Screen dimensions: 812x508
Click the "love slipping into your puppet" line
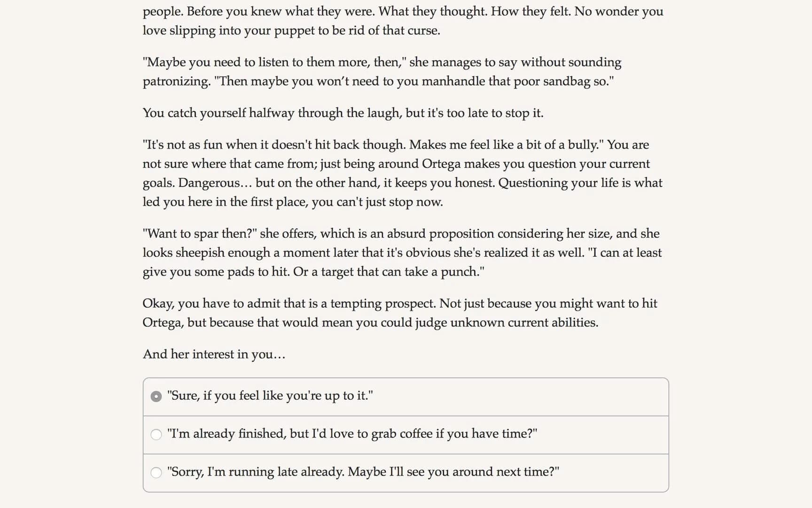click(x=291, y=31)
